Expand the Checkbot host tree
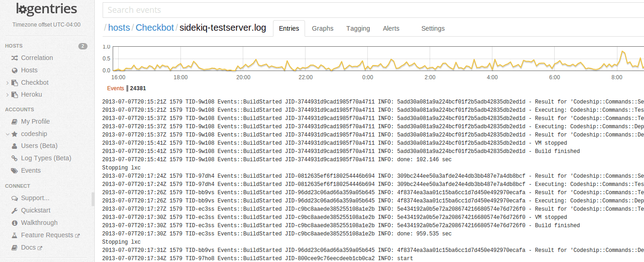The height and width of the screenshot is (262, 644). click(7, 83)
